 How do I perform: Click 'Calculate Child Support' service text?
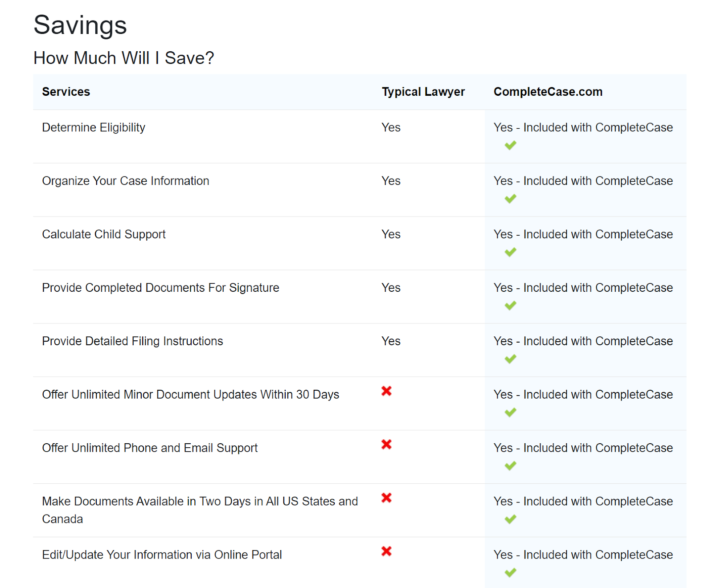(104, 234)
